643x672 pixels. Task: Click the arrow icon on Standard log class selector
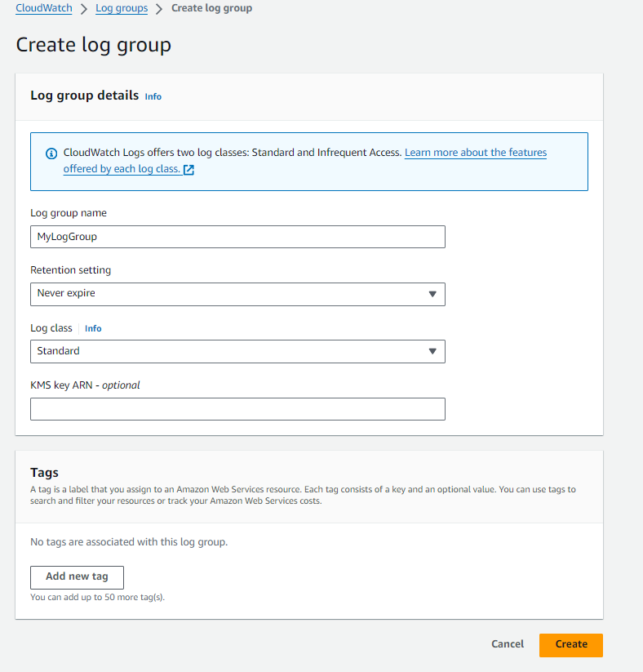[432, 351]
